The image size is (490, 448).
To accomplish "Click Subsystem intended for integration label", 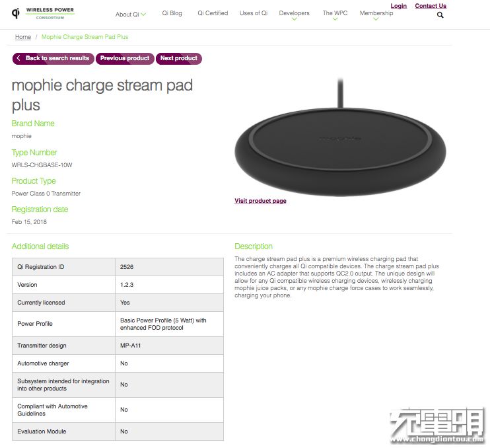I will click(x=63, y=385).
